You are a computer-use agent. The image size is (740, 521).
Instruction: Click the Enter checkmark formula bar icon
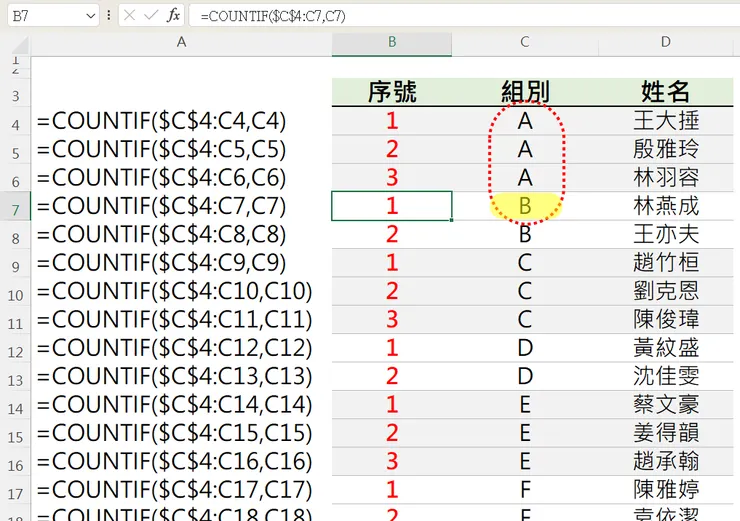[x=151, y=16]
